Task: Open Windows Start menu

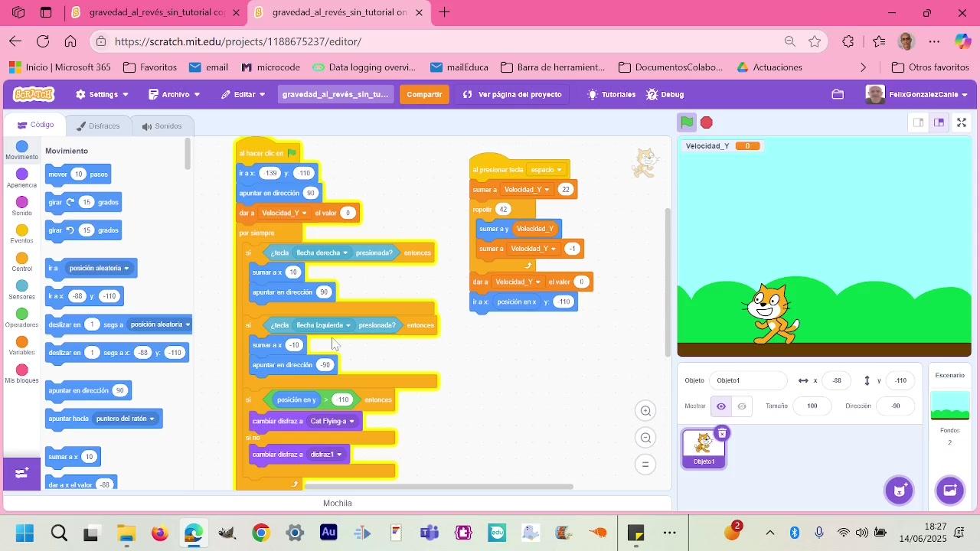Action: [x=24, y=533]
